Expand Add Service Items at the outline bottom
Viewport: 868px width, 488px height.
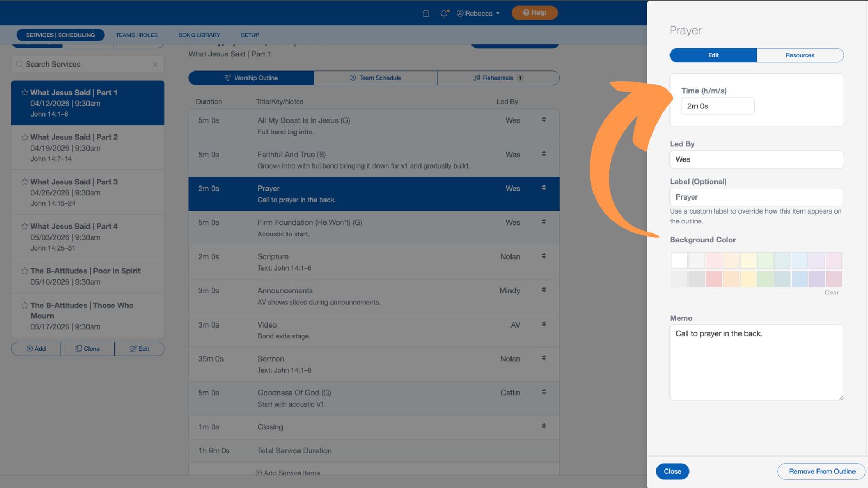[288, 472]
